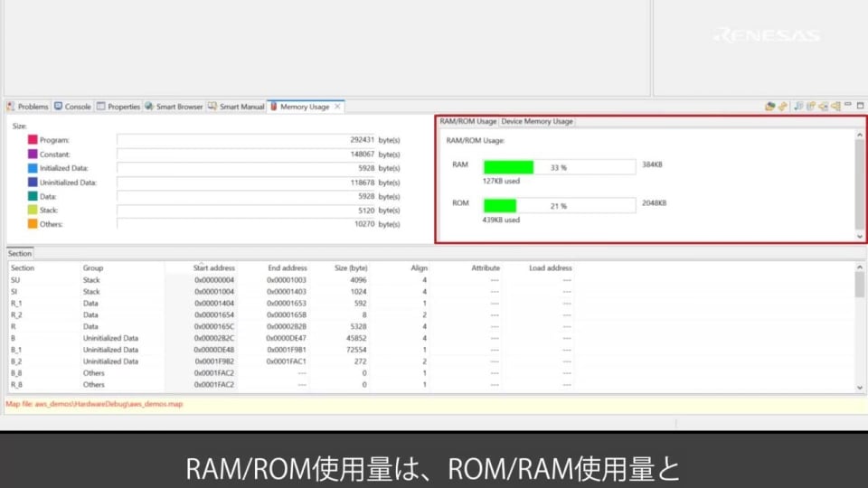Click the multicolored icon in the Memory Usage toolbar
868x488 pixels.
[769, 107]
